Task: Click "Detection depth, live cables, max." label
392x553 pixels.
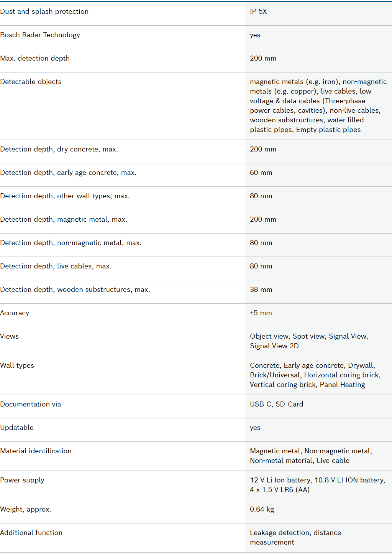Action: pos(56,266)
